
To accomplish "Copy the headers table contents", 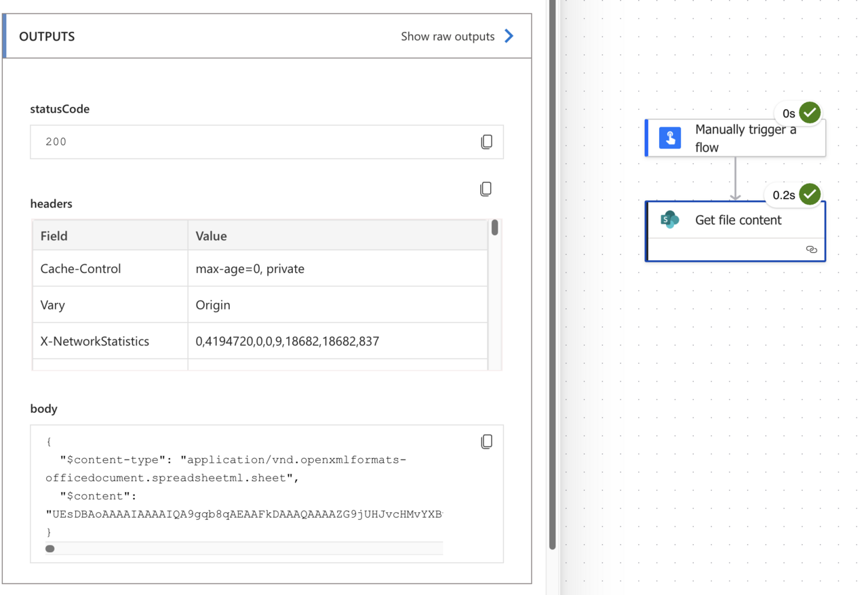I will 486,188.
